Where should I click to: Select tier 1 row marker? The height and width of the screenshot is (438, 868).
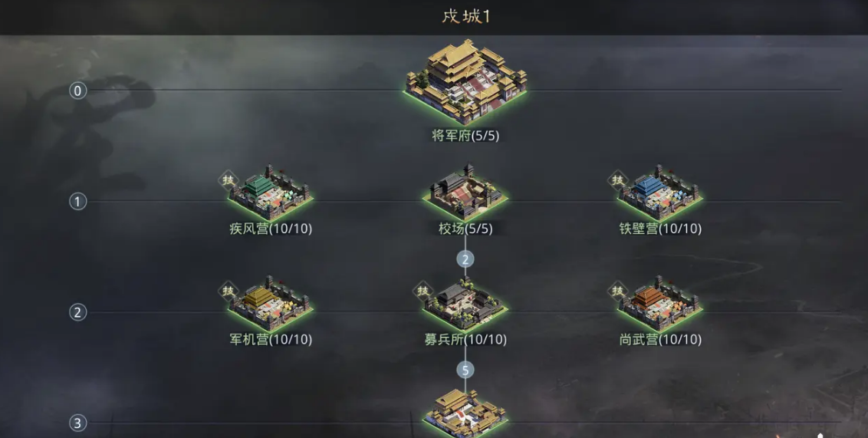pyautogui.click(x=78, y=202)
